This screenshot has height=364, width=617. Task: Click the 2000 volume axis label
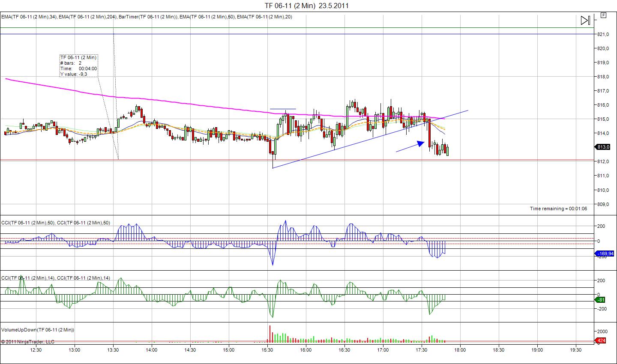[602, 331]
